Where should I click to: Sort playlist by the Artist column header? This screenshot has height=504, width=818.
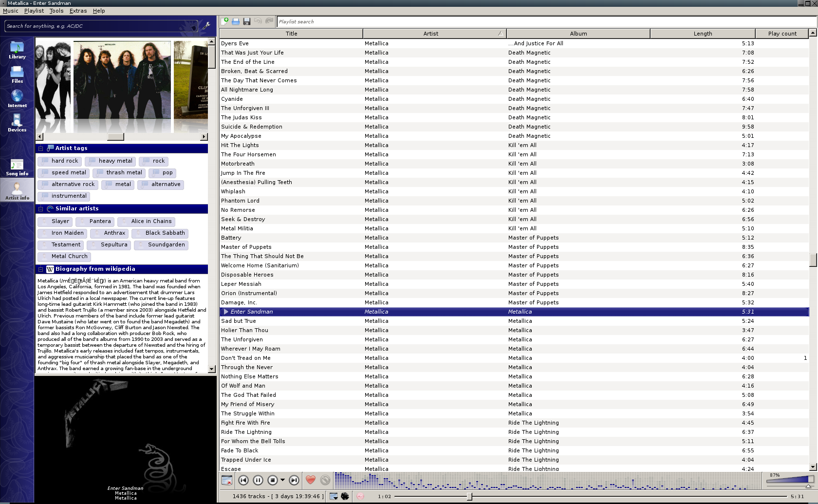click(434, 34)
